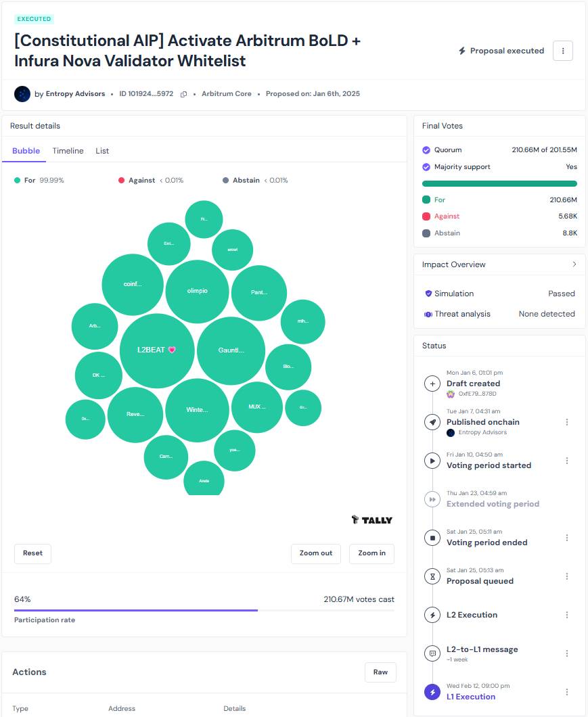Click the Threat analysis icon
This screenshot has width=588, height=717.
point(428,314)
